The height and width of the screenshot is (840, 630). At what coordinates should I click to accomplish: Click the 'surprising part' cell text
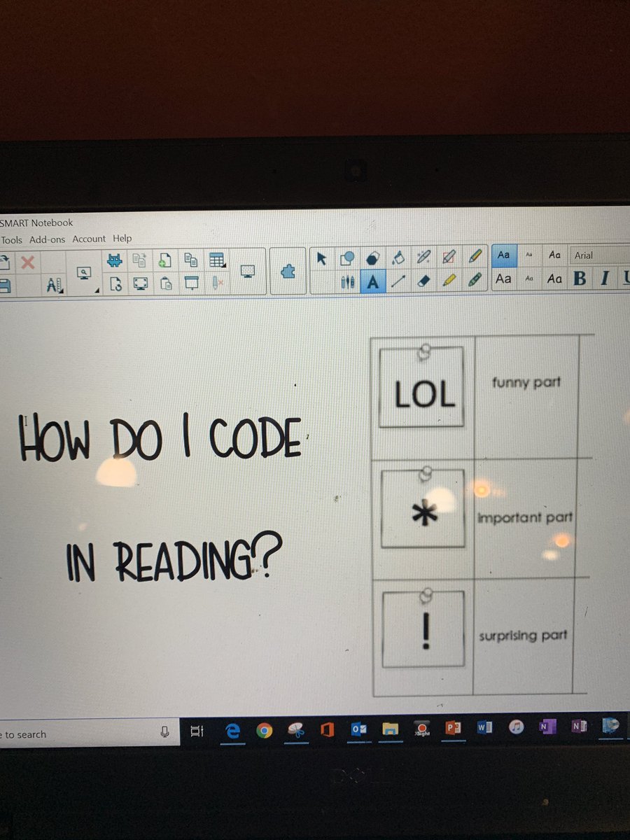tap(523, 636)
